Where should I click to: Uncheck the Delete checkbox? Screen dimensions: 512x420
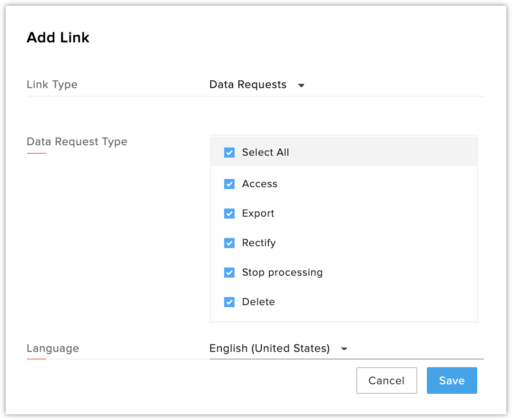[x=229, y=302]
